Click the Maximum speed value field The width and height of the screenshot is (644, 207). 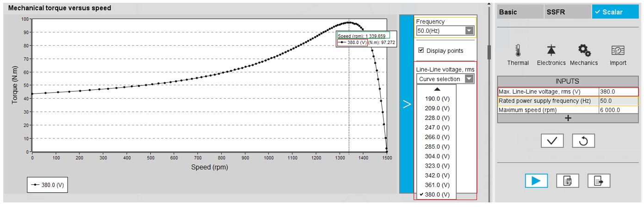pyautogui.click(x=618, y=110)
